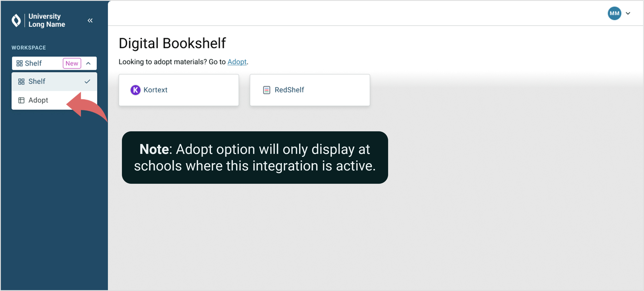Click the university logo icon
The height and width of the screenshot is (291, 644).
[x=16, y=20]
